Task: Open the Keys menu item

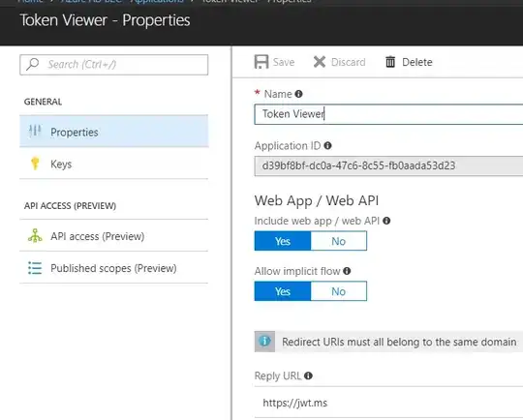Action: click(x=113, y=164)
